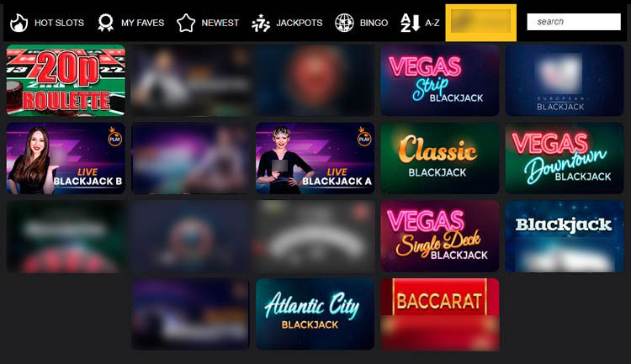Select the Newest star icon
The image size is (631, 364).
pyautogui.click(x=186, y=23)
